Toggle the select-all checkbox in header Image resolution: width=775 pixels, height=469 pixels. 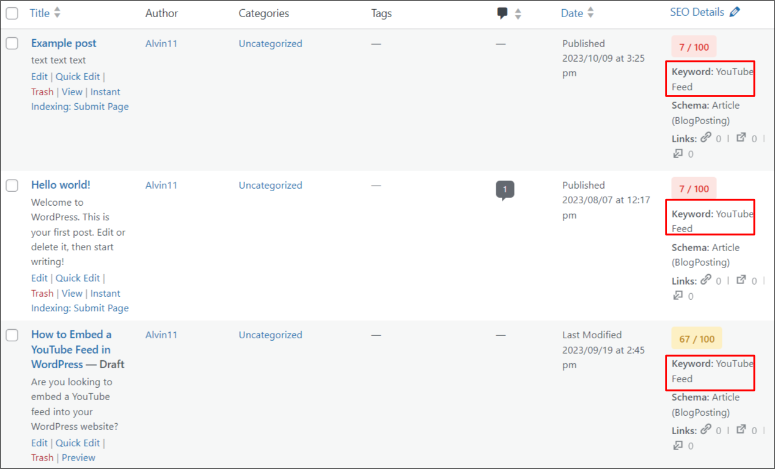coord(12,13)
